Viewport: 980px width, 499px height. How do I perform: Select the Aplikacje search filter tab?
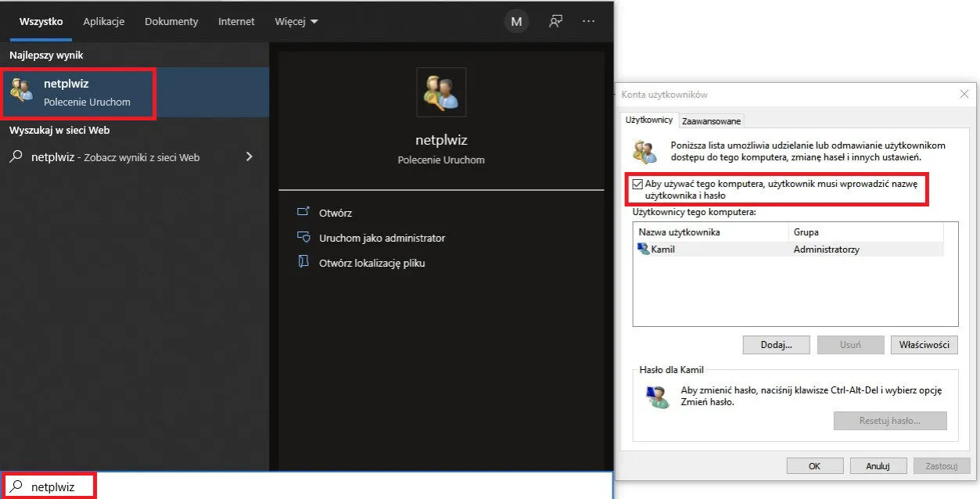tap(104, 22)
